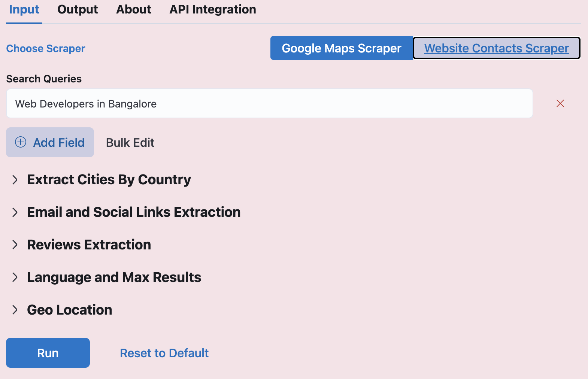Expand the Geo Location section

[x=62, y=310]
